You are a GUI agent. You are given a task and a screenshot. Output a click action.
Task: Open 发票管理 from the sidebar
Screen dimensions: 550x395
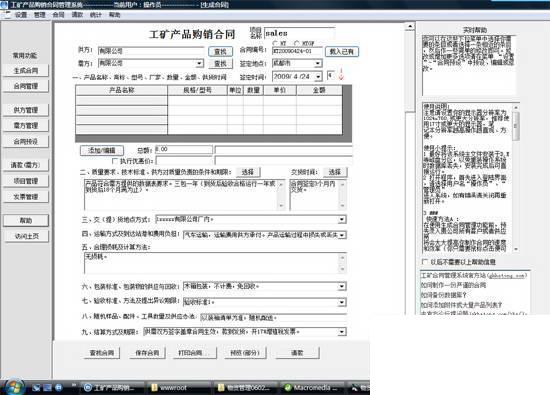[x=26, y=196]
